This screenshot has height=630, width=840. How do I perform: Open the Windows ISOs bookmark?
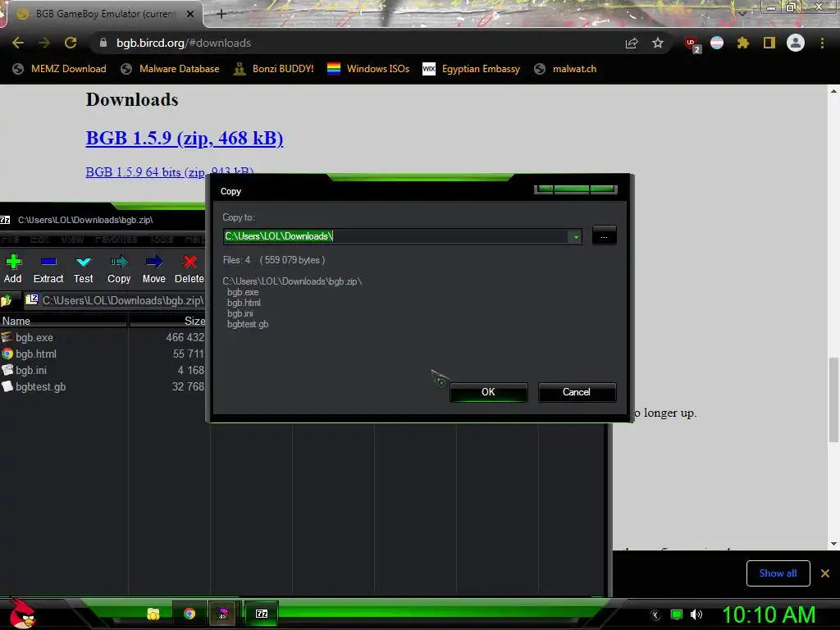point(368,69)
